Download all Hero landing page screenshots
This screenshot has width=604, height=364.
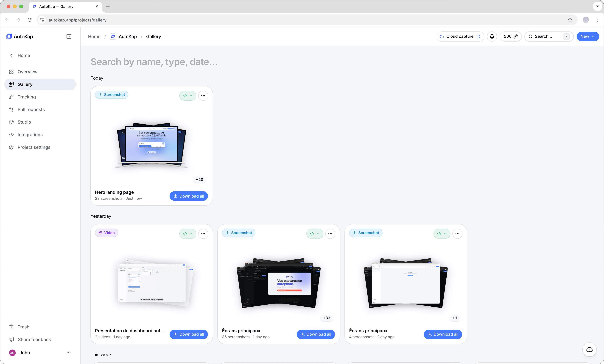pos(188,196)
